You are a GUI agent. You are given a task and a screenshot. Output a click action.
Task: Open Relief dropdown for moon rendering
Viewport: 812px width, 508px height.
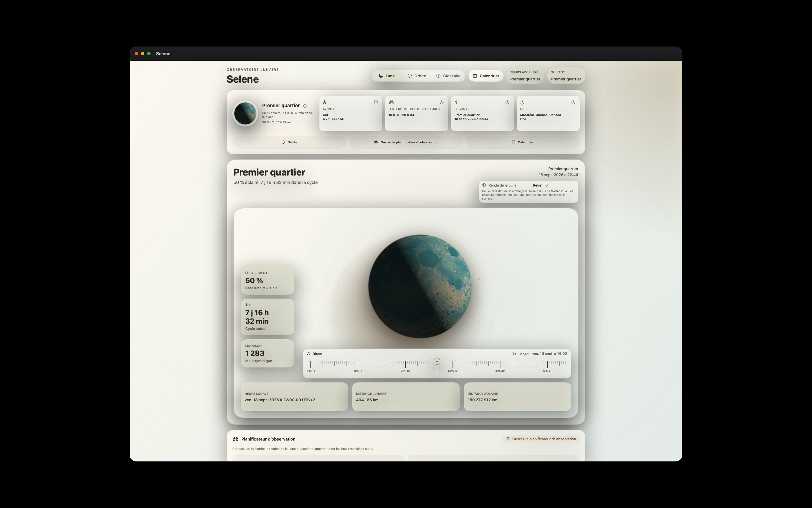tap(540, 185)
